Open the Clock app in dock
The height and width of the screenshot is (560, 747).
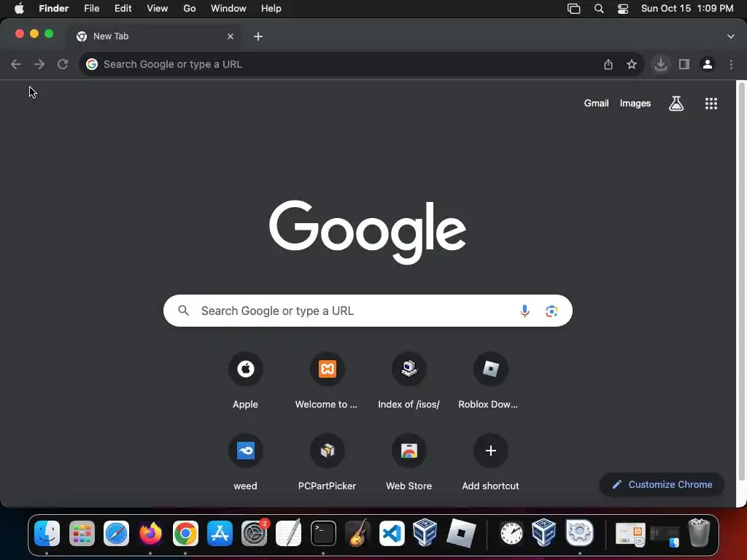511,533
